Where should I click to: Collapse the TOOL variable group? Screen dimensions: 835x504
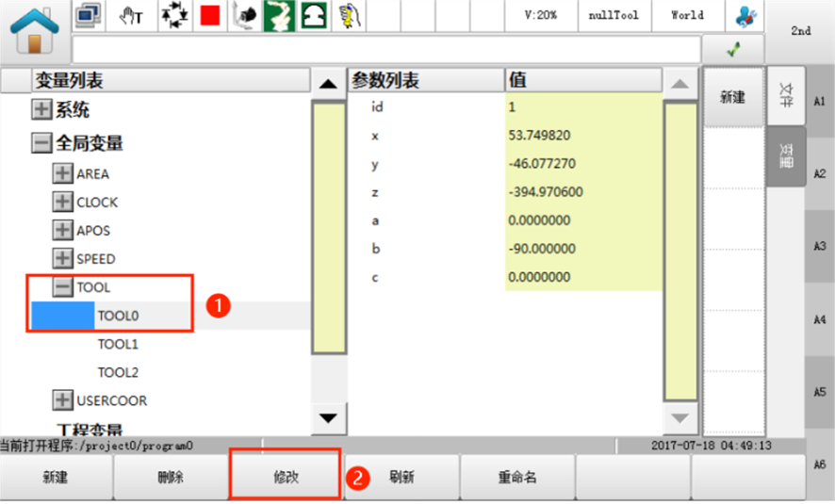pyautogui.click(x=62, y=287)
